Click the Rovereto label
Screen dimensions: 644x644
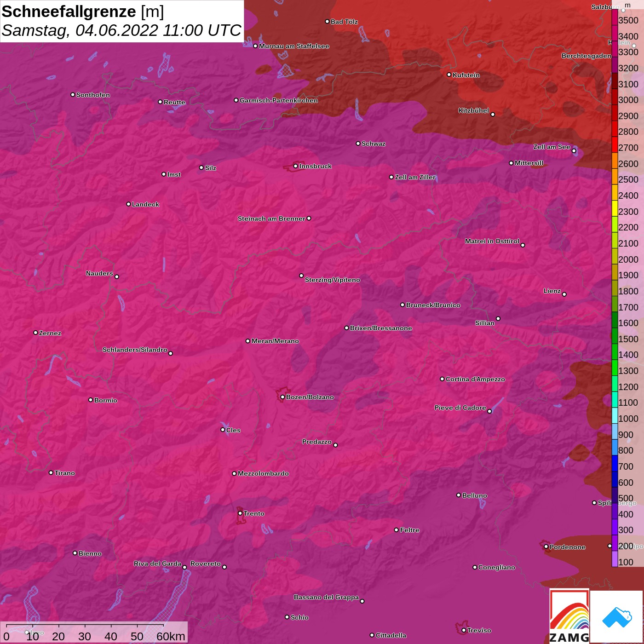[205, 563]
